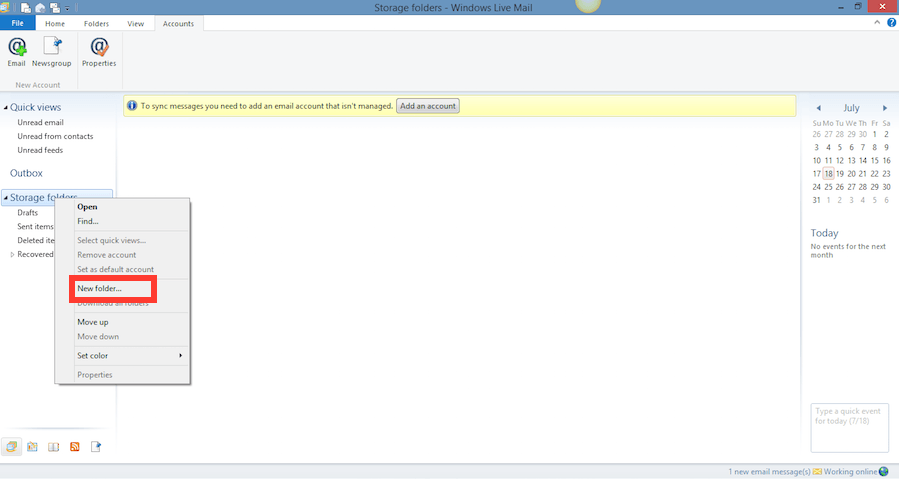Go to previous month in calendar
This screenshot has width=899, height=479.
(x=819, y=108)
